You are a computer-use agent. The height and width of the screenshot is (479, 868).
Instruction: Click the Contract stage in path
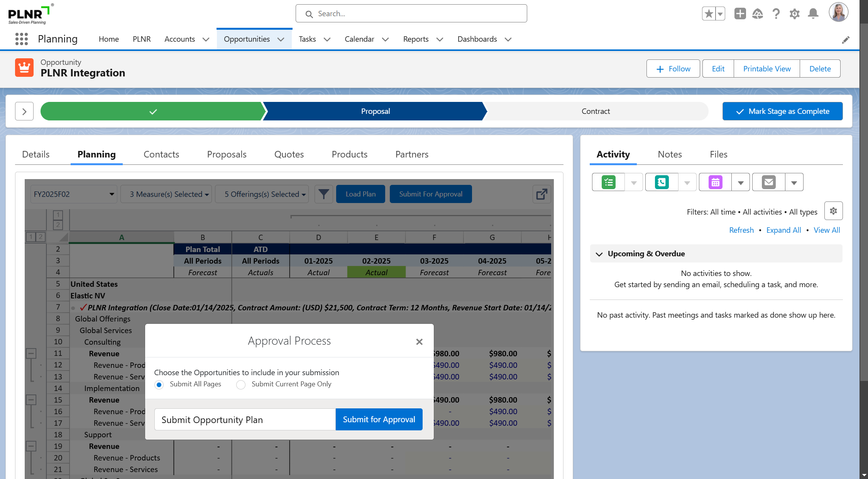(596, 112)
